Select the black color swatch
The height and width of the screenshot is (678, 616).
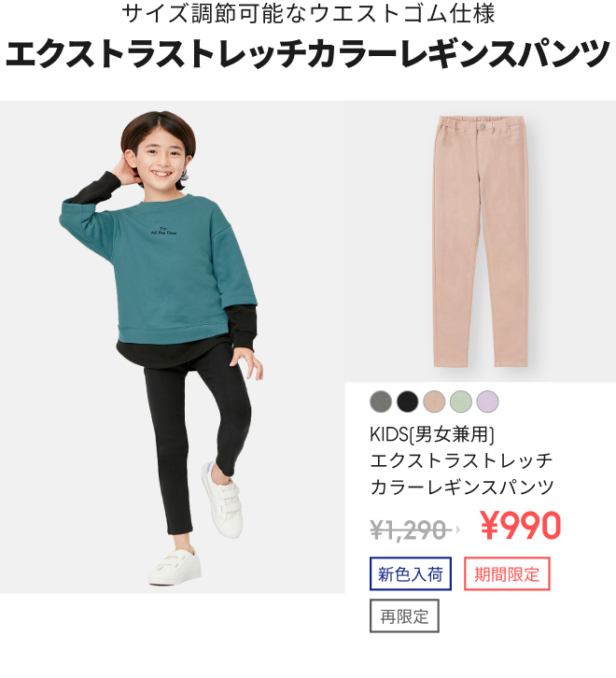pos(408,402)
